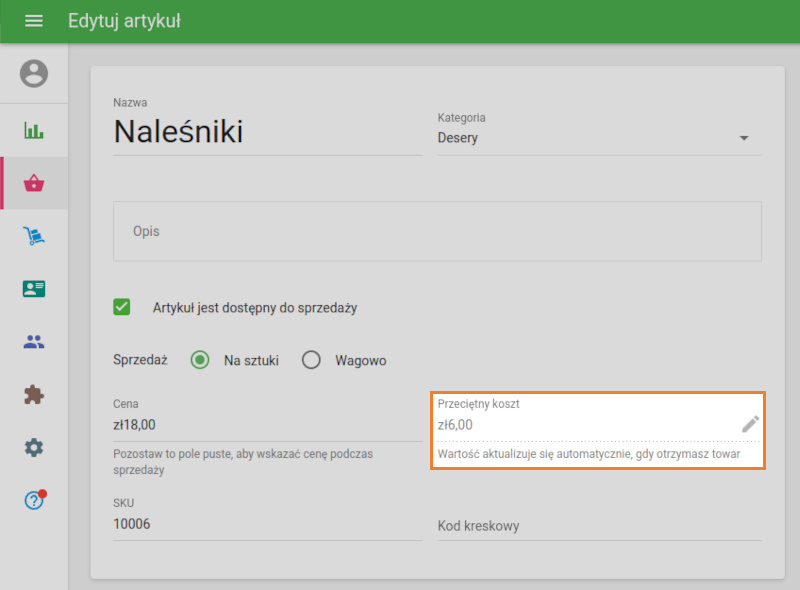
Task: Open the hamburger menu
Action: click(34, 21)
